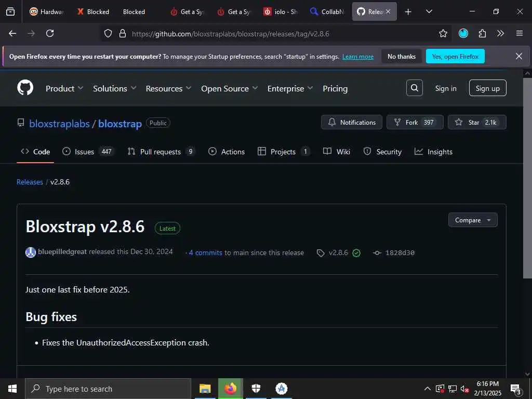Open bluepilledgreat profile link
Screen dimensions: 532x399
click(62, 252)
